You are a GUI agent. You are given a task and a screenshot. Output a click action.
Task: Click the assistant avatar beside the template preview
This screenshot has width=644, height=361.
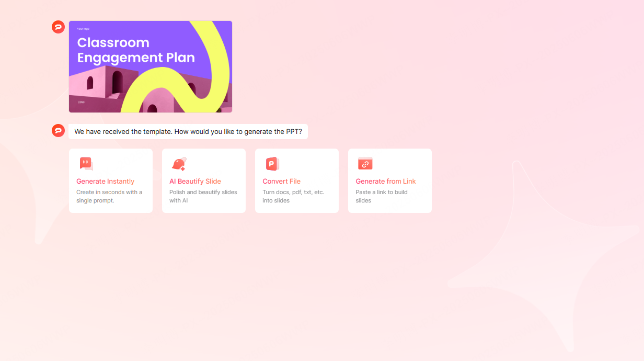point(58,27)
